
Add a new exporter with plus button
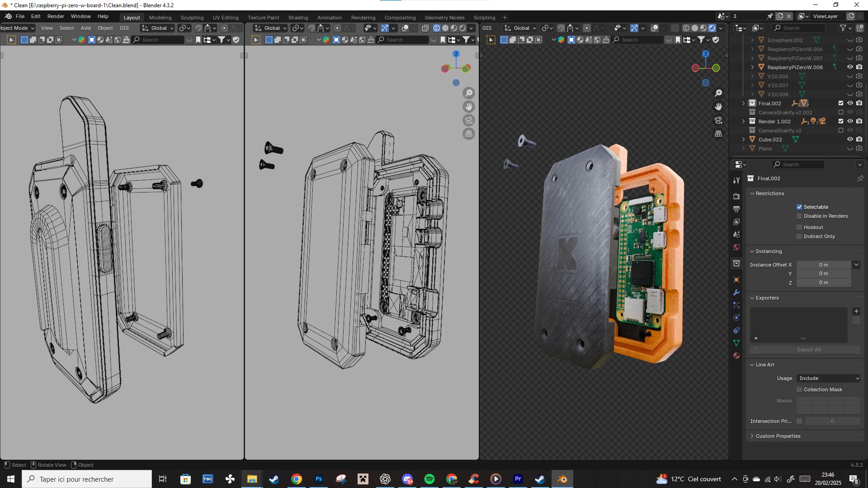(856, 311)
